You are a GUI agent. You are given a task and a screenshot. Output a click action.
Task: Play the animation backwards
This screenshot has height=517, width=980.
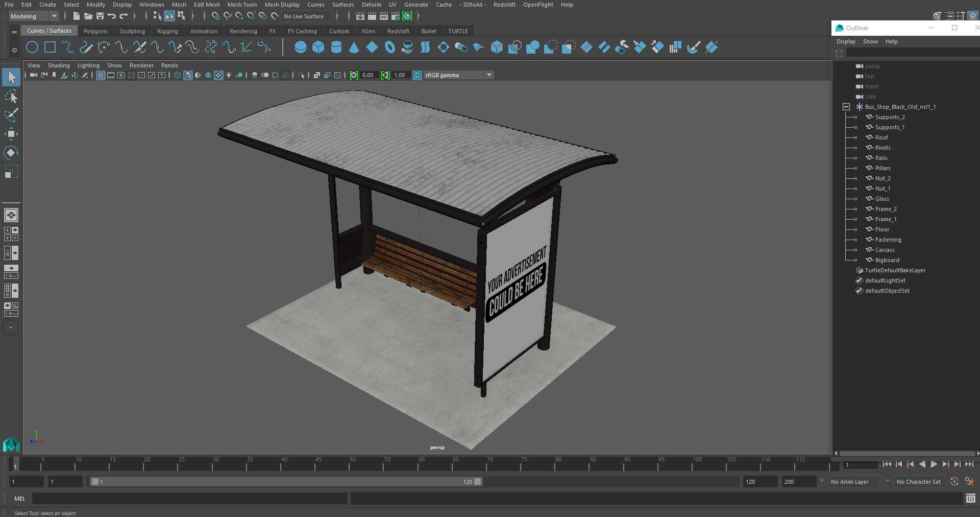click(922, 464)
